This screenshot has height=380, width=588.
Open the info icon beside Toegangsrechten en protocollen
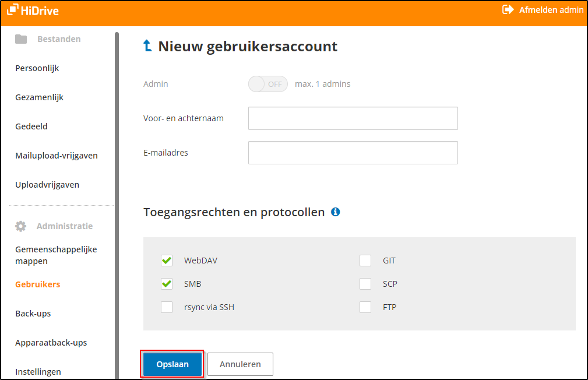tap(335, 212)
